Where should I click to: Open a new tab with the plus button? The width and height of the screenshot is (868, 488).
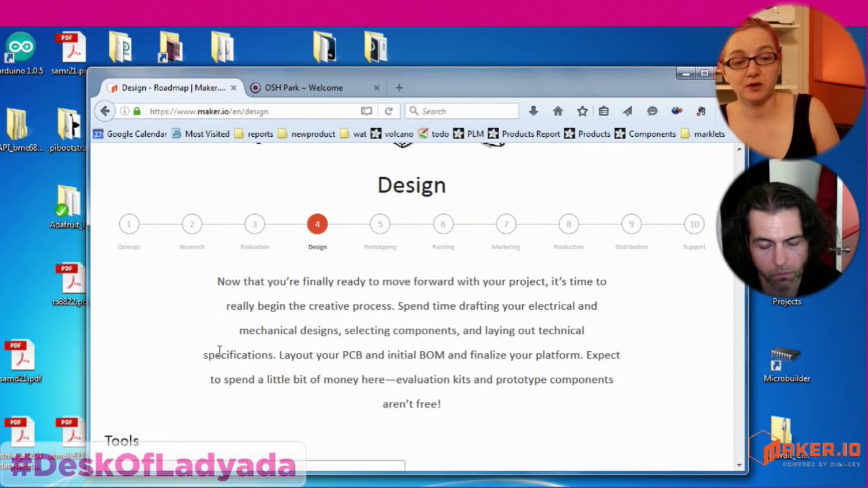399,87
